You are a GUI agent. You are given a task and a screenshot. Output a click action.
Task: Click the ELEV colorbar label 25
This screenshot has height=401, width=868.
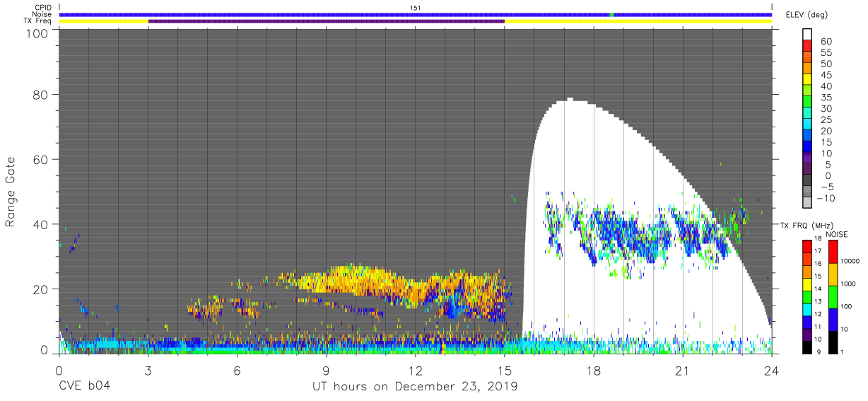pos(826,120)
